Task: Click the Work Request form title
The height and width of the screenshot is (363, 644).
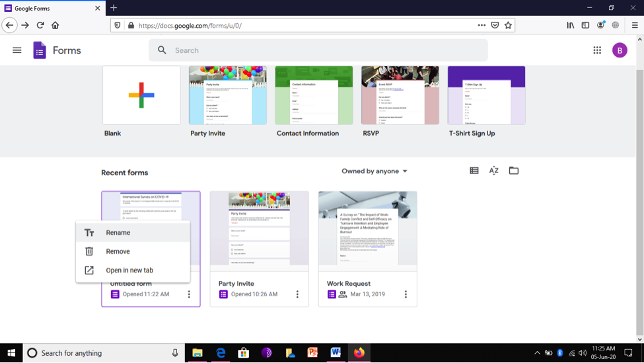Action: click(348, 284)
